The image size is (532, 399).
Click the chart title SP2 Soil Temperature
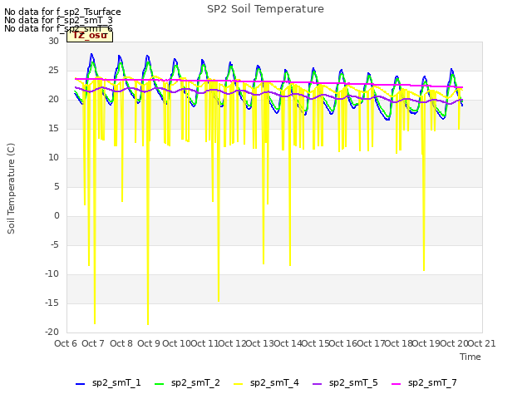tap(265, 9)
